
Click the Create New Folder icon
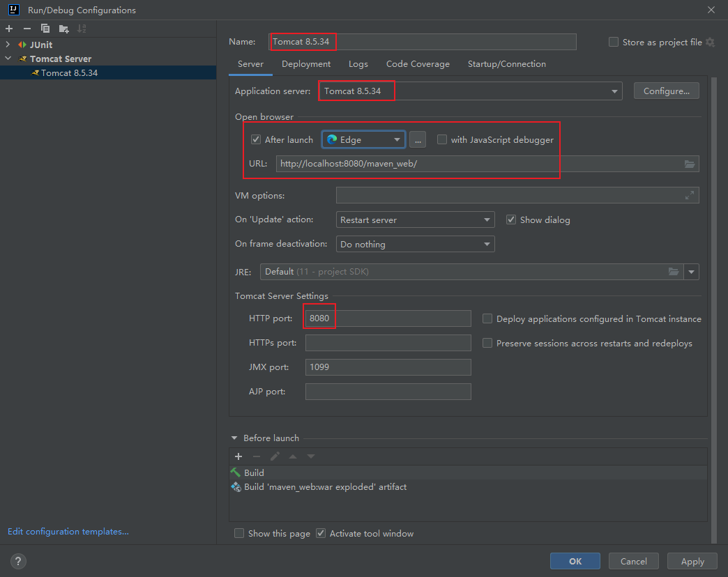click(x=64, y=29)
